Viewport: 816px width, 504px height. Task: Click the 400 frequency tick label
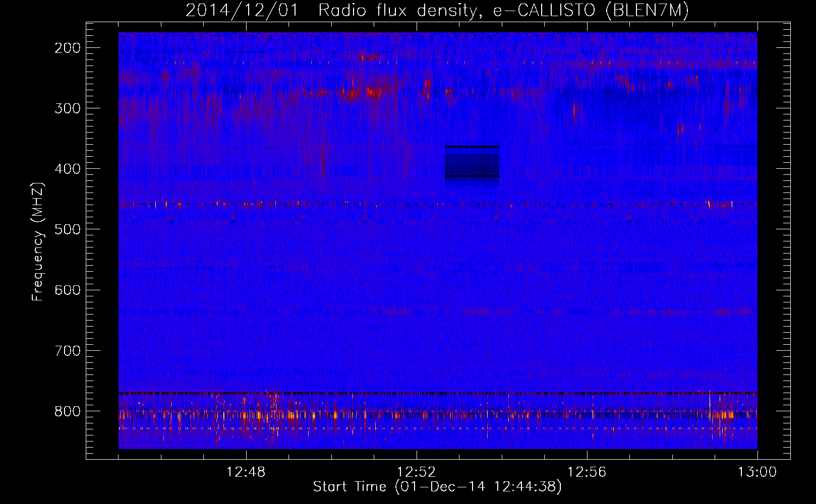pos(67,169)
